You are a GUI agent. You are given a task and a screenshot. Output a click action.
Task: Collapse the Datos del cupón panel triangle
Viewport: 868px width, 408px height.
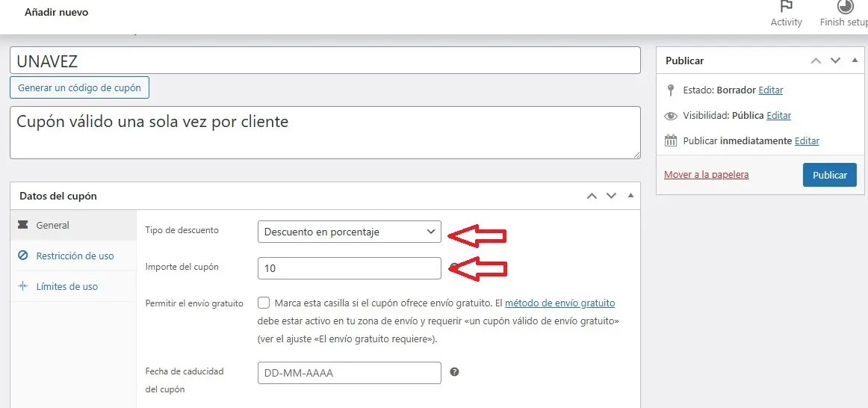(x=630, y=196)
